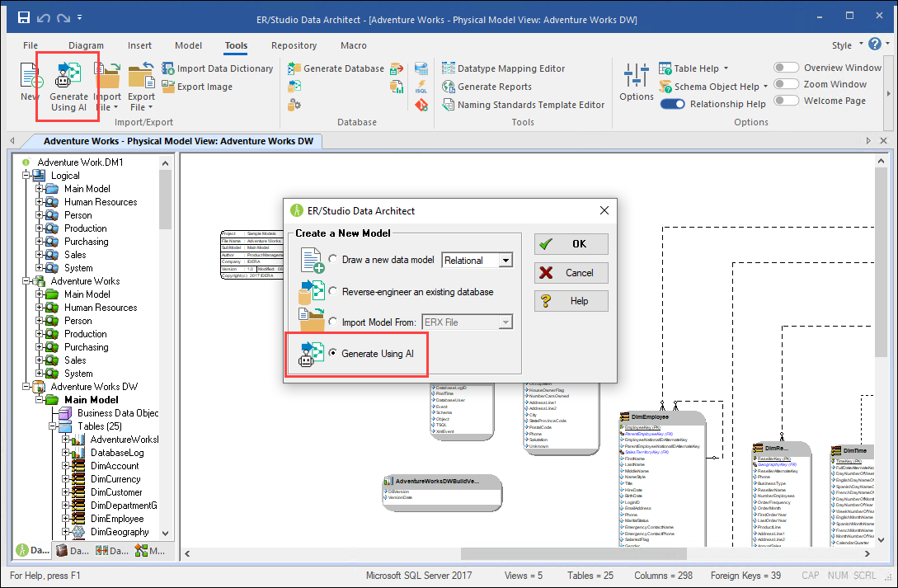898x588 pixels.
Task: Open Naming Standards Template Editor
Action: pyautogui.click(x=524, y=105)
